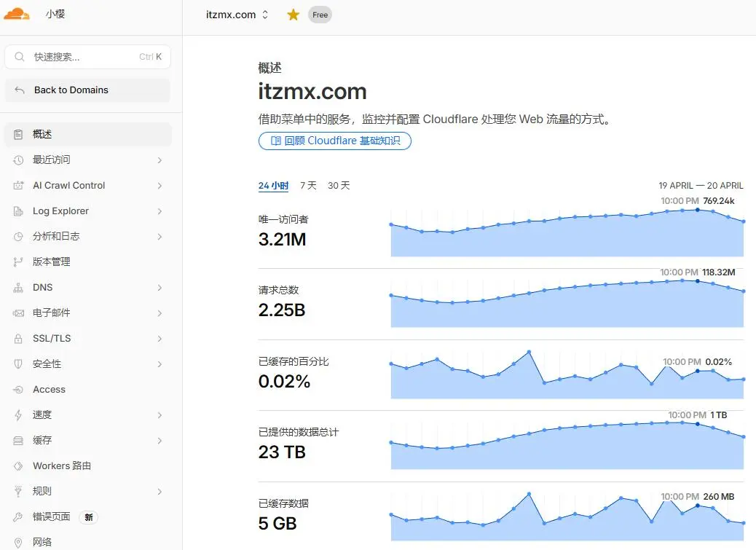Click the 速度 lightning bolt icon
The height and width of the screenshot is (550, 756).
(x=17, y=415)
